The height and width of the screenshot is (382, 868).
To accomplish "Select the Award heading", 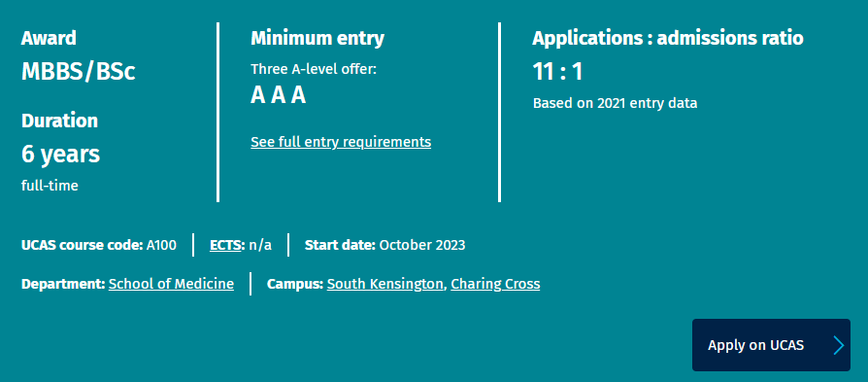I will click(x=49, y=38).
